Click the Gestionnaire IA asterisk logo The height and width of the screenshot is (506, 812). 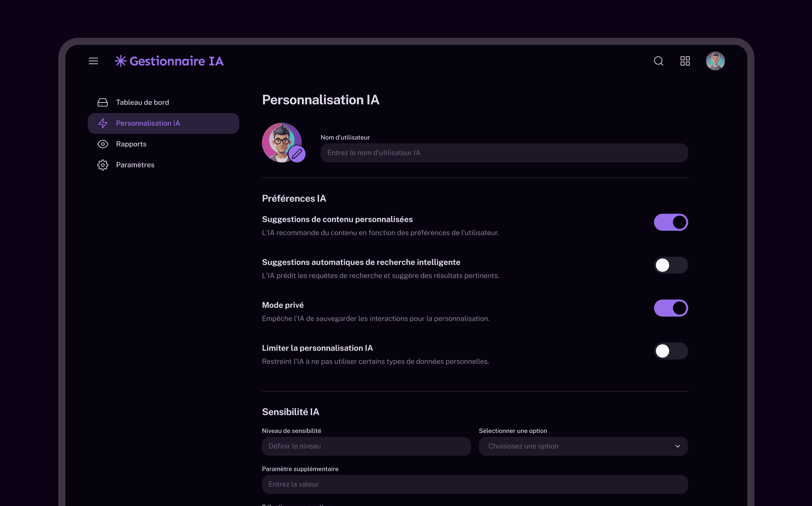[x=120, y=61]
